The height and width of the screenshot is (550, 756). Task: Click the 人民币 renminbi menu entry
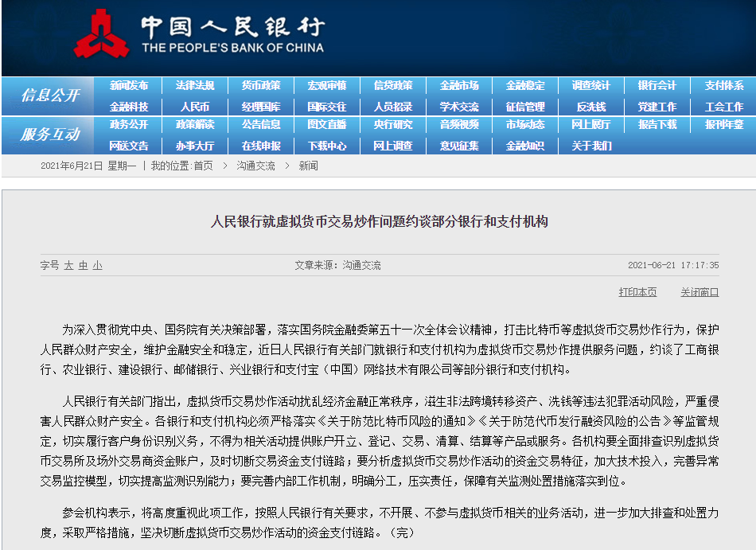197,106
